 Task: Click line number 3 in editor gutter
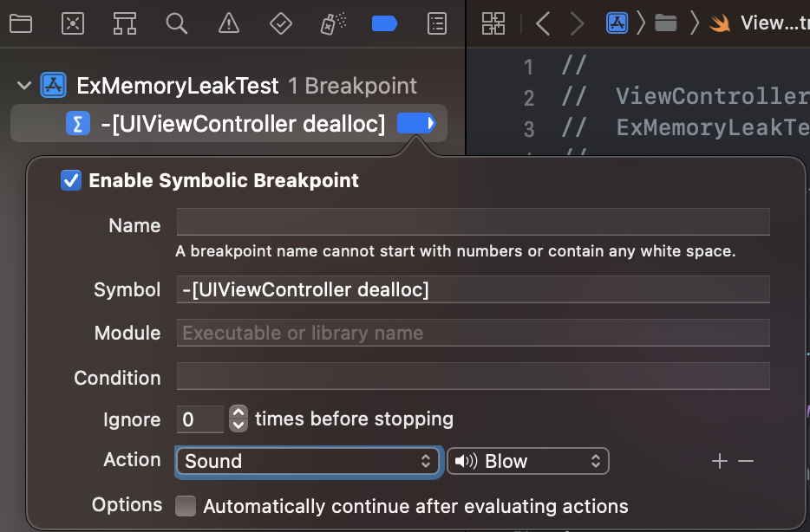pos(529,129)
